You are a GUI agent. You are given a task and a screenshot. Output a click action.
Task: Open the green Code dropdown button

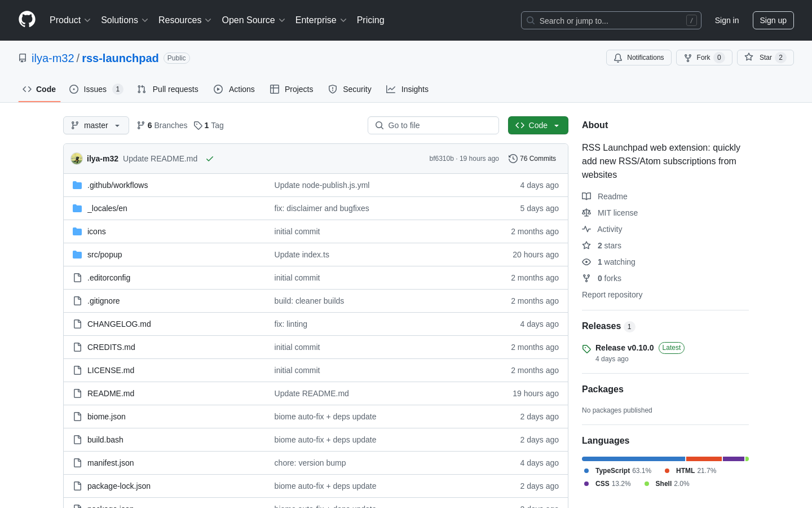click(x=538, y=125)
